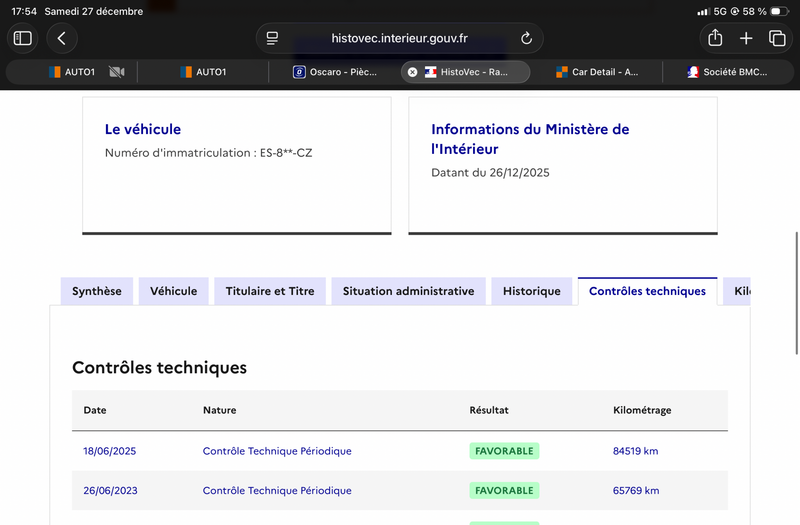Tap the camera-muted icon on the first AUTO1 tab
This screenshot has height=525, width=800.
coord(116,72)
